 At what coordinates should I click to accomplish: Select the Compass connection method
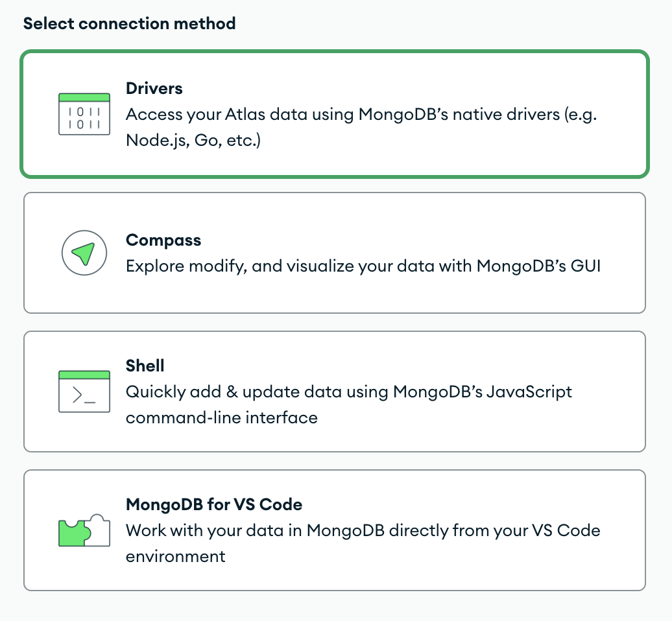pyautogui.click(x=336, y=253)
